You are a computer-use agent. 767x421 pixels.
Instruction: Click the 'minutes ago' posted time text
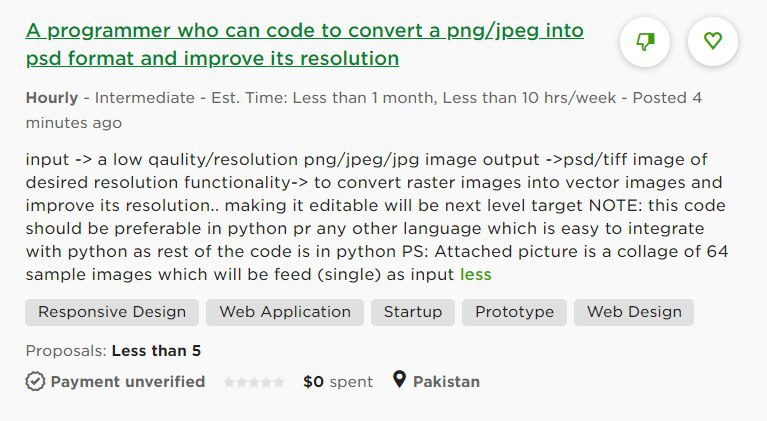tap(73, 123)
